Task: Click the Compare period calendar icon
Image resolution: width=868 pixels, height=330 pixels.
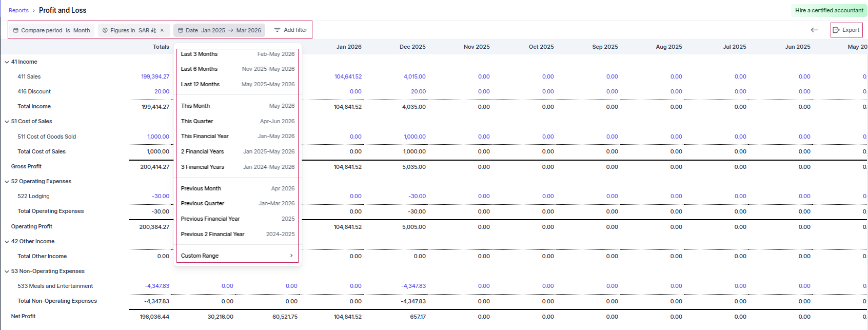Action: [16, 30]
